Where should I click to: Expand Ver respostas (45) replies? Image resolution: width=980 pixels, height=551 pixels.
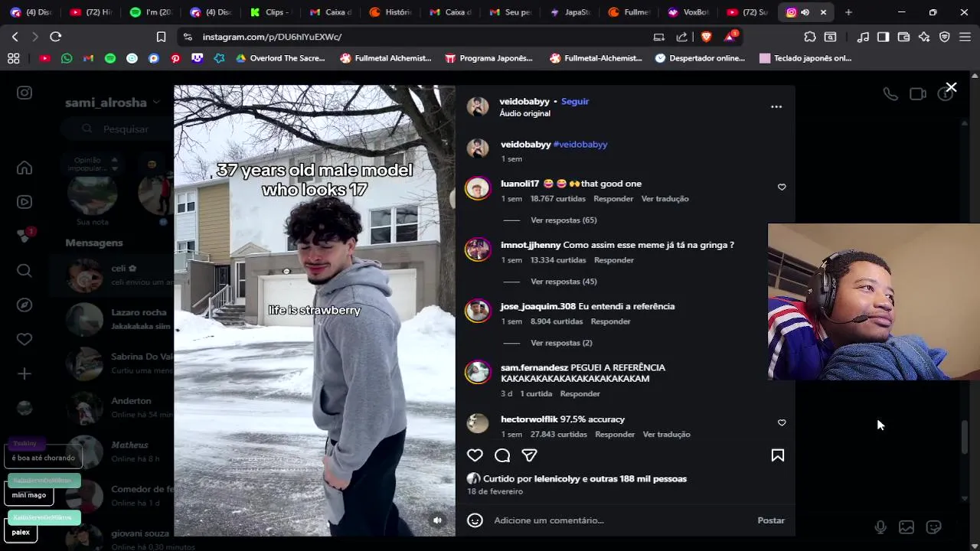[563, 282]
